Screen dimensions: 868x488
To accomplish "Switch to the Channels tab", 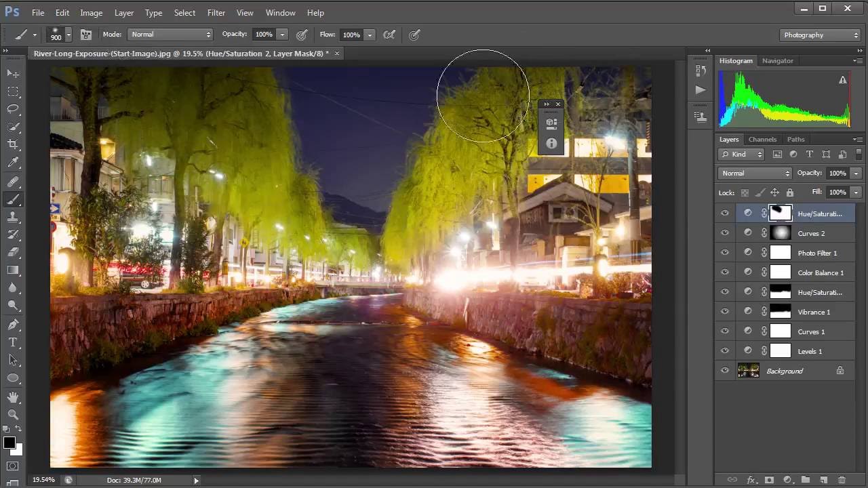I will (x=762, y=140).
